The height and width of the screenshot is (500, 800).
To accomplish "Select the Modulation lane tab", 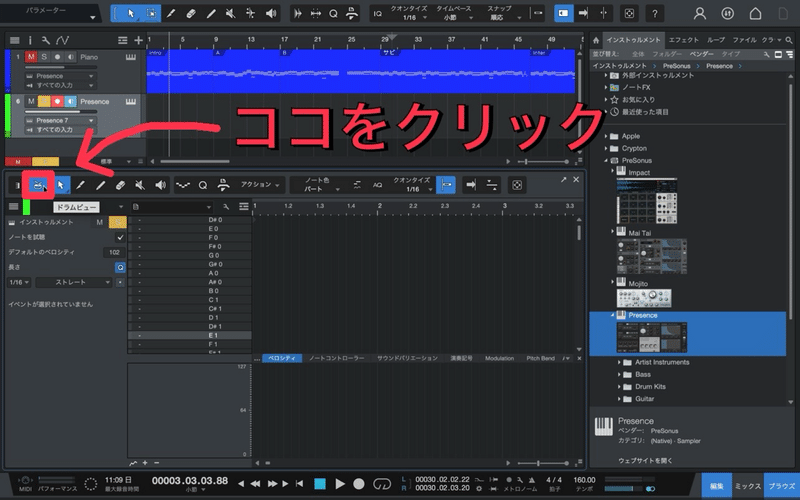I will [x=499, y=358].
